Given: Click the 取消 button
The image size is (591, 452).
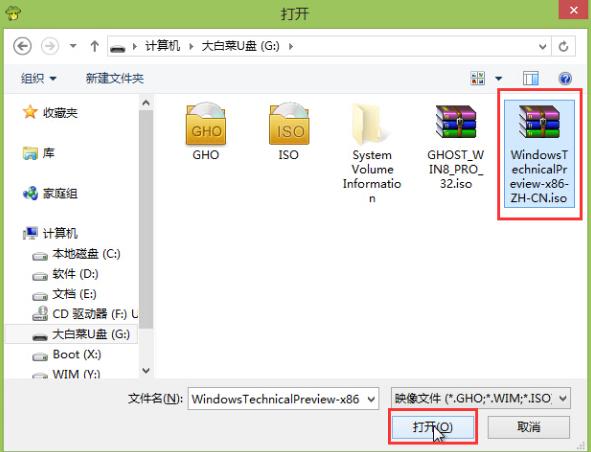Looking at the screenshot, I should (528, 427).
